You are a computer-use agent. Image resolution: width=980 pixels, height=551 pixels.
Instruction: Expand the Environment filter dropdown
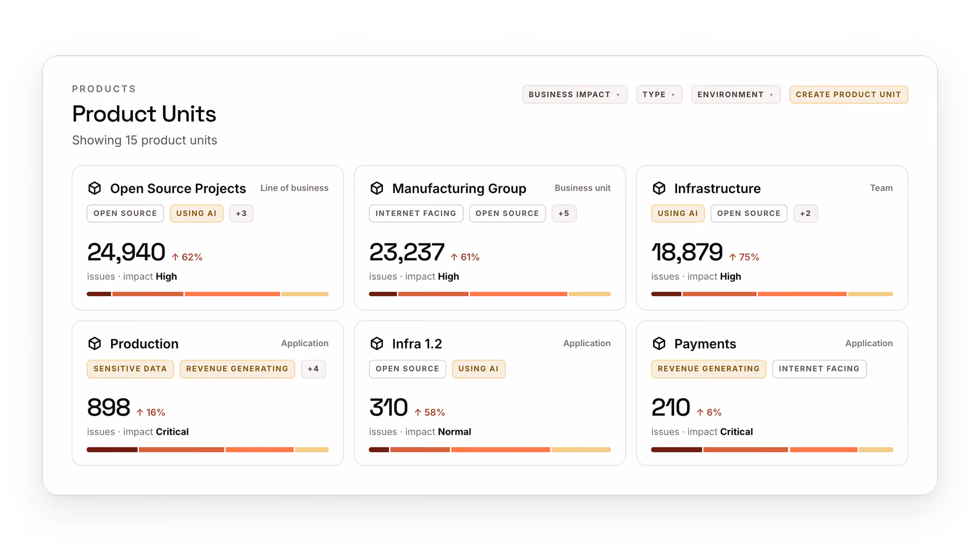(x=735, y=95)
